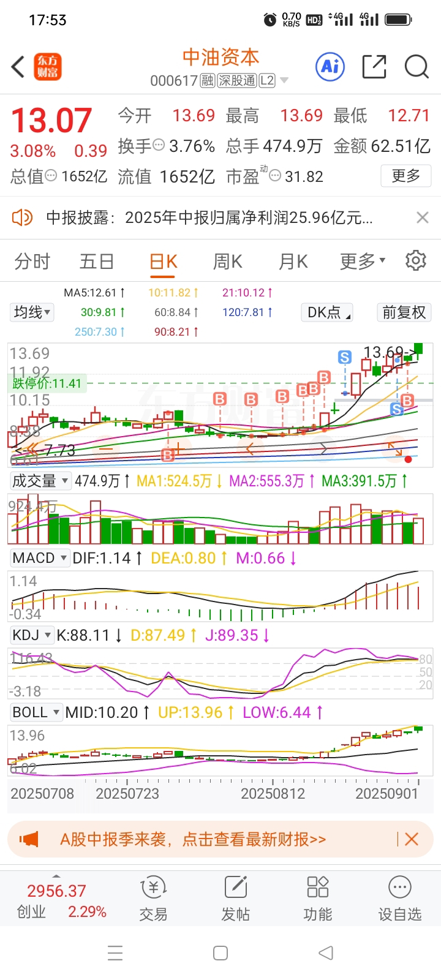Open the 中报披露 net profit notice
Screen dimensions: 441x980
(209, 217)
